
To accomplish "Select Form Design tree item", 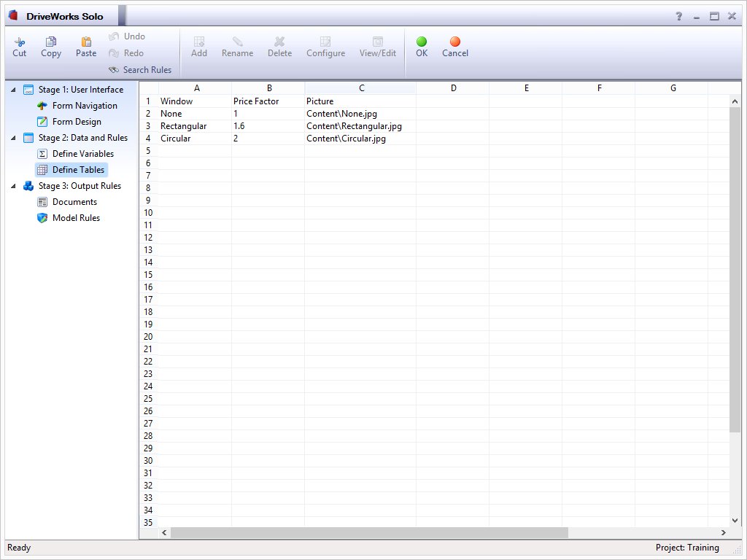I will [x=77, y=122].
